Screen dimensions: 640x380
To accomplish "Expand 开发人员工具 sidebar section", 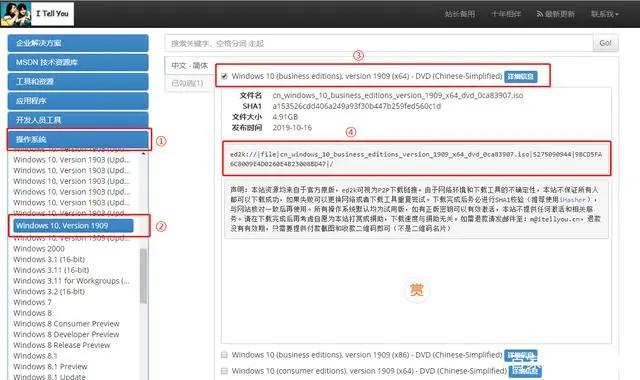I will pos(78,120).
